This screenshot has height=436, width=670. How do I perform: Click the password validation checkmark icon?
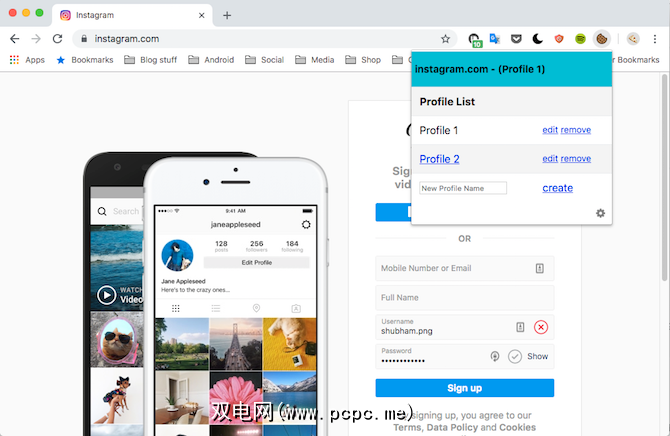point(515,356)
